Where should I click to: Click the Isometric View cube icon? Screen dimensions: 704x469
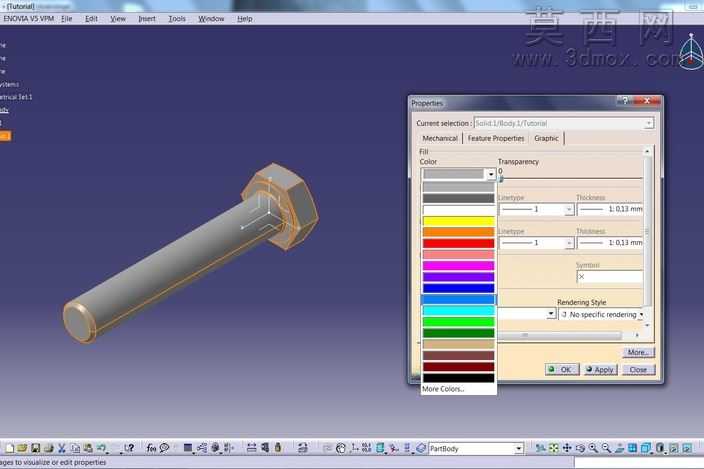(646, 448)
